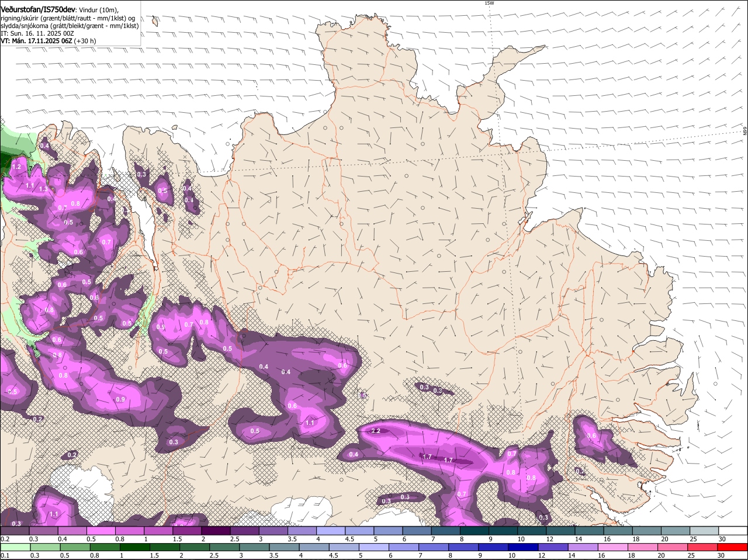Click the '(+30 h)' forecast offset text
748x560 pixels.
point(85,41)
